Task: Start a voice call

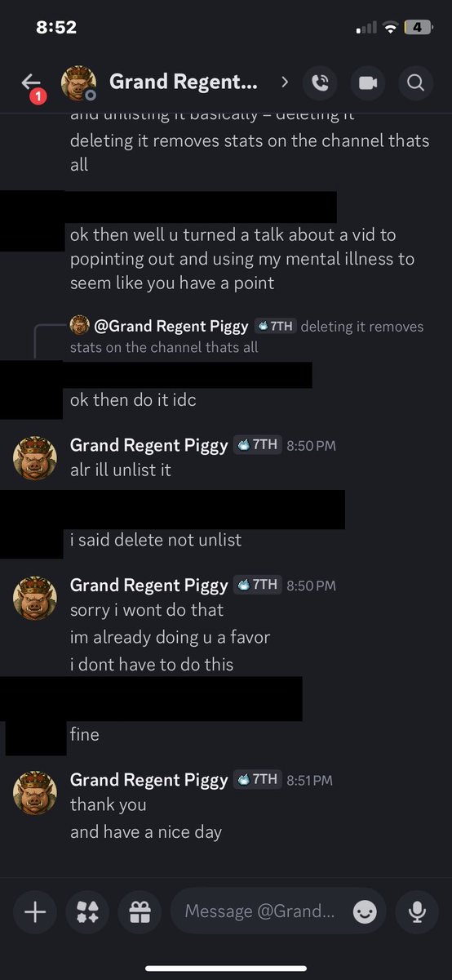Action: [x=320, y=82]
